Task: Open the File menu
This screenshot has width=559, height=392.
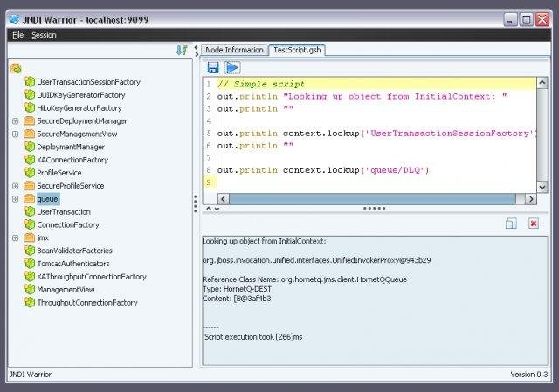Action: tap(17, 35)
